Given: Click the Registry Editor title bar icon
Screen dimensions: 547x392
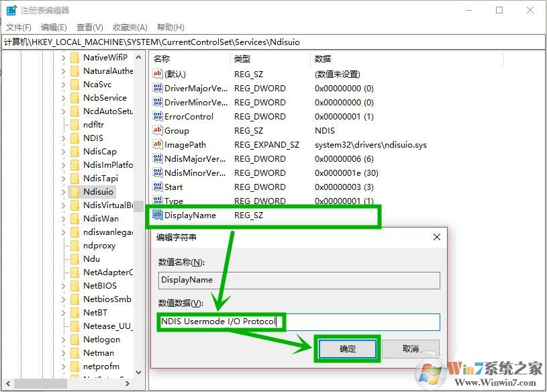Looking at the screenshot, I should [x=11, y=11].
